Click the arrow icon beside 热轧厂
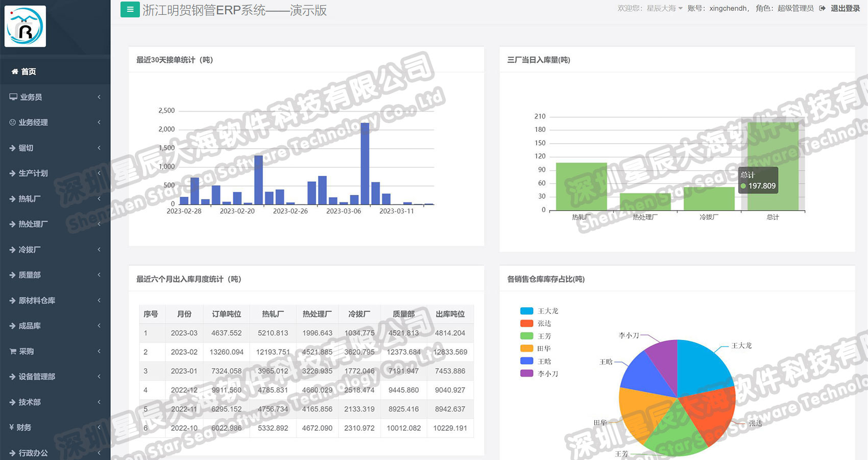The image size is (868, 460). click(13, 199)
